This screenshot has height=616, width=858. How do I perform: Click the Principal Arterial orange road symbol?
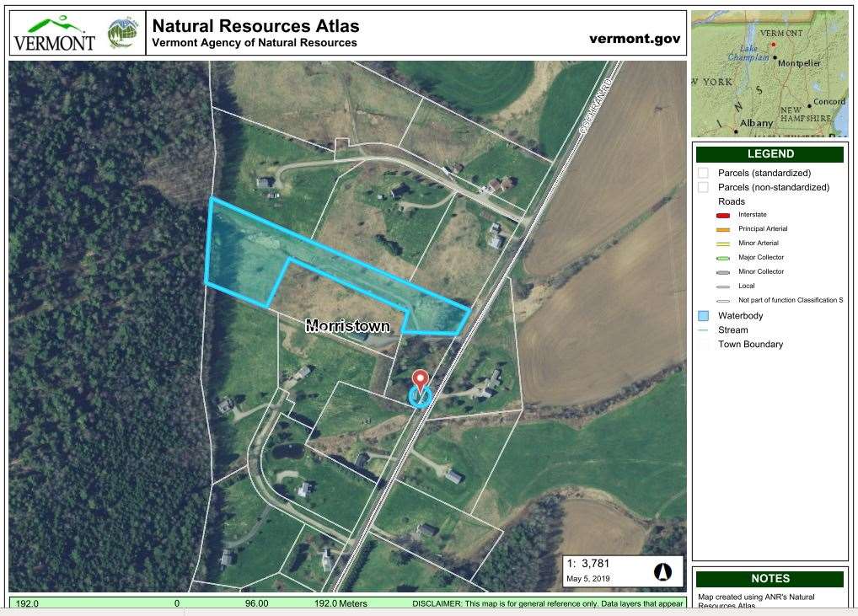point(723,229)
